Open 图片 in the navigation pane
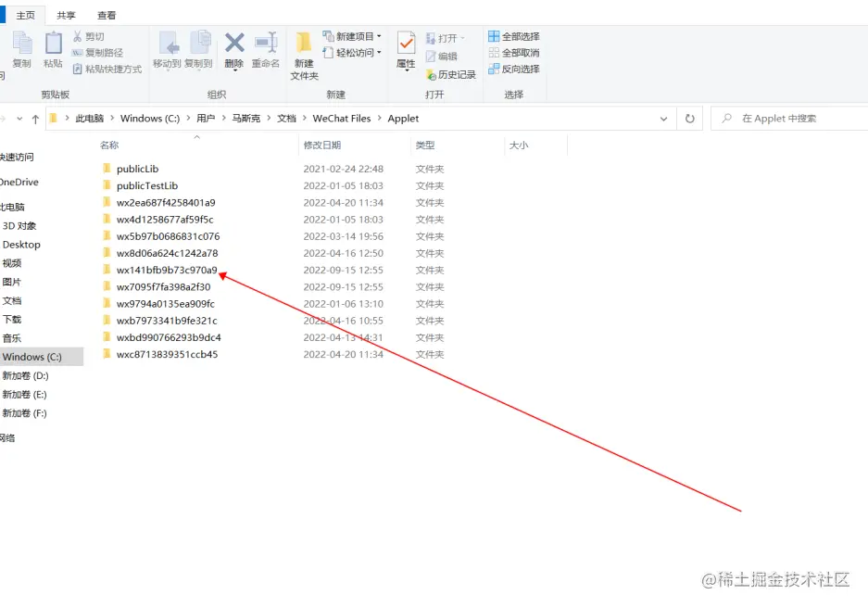 click(x=12, y=282)
